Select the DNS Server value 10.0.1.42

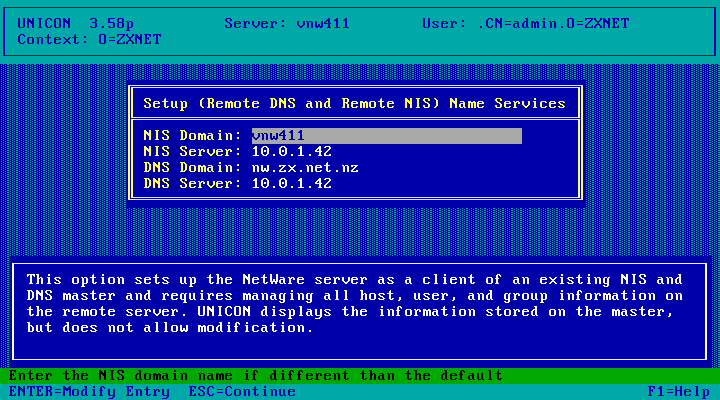pos(292,184)
